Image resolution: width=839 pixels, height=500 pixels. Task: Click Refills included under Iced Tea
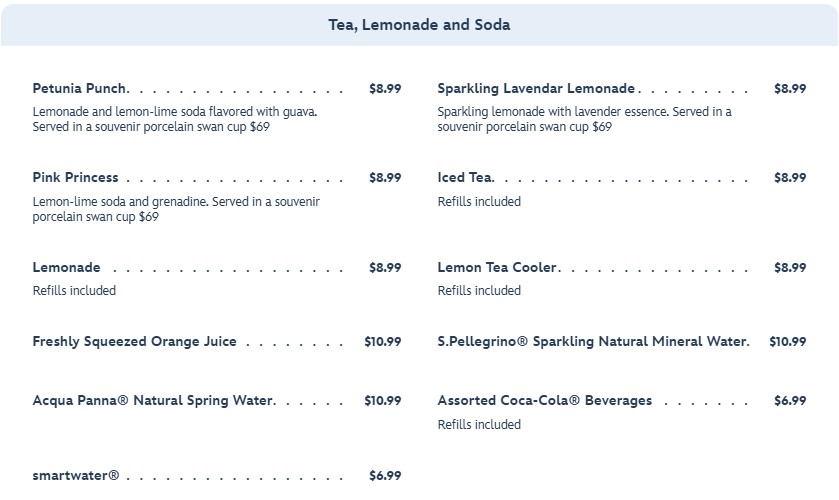[479, 201]
